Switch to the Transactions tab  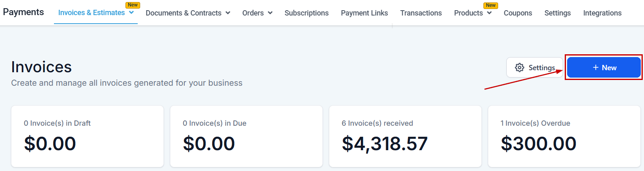[421, 13]
